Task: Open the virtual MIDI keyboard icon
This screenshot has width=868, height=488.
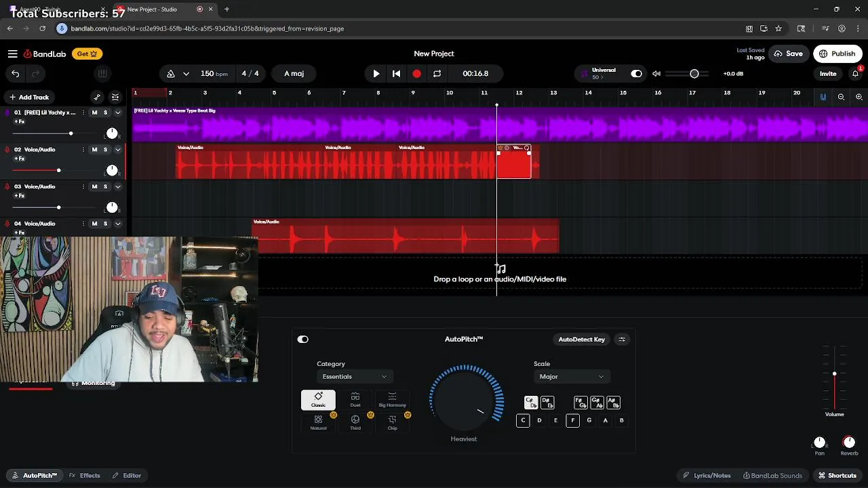Action: coord(102,73)
